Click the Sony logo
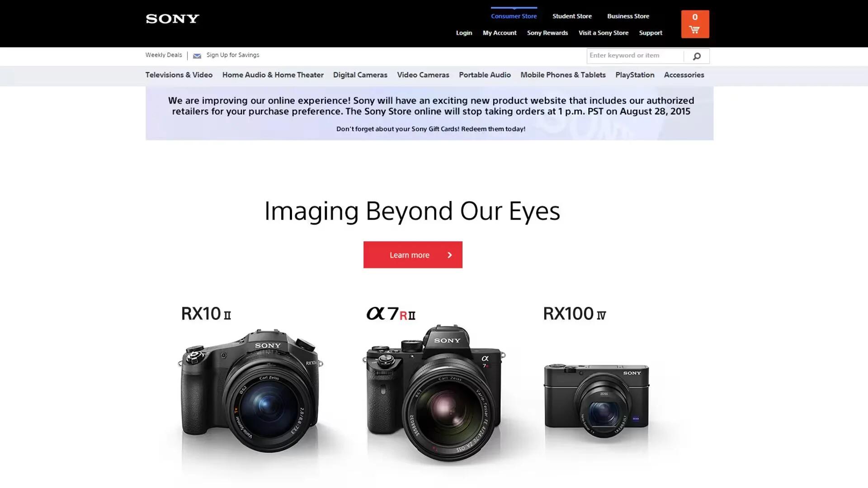The image size is (868, 488). [172, 19]
